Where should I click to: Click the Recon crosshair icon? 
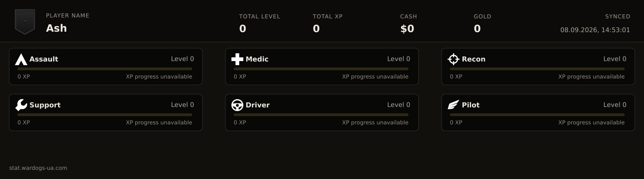click(x=454, y=59)
